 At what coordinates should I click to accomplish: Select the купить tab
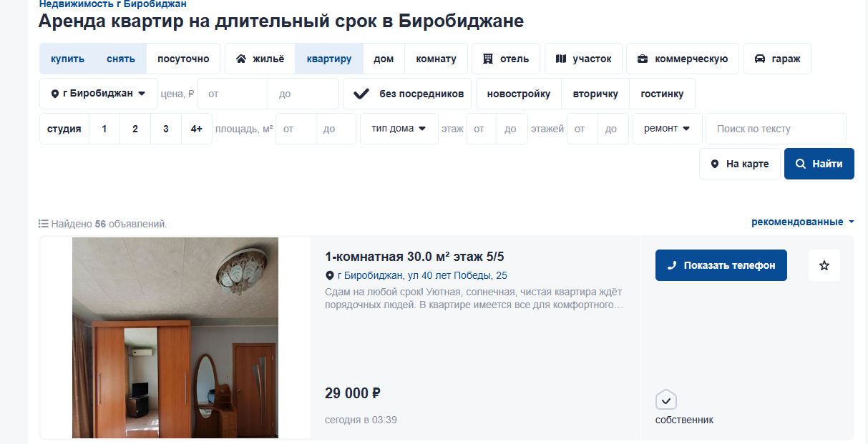(67, 59)
